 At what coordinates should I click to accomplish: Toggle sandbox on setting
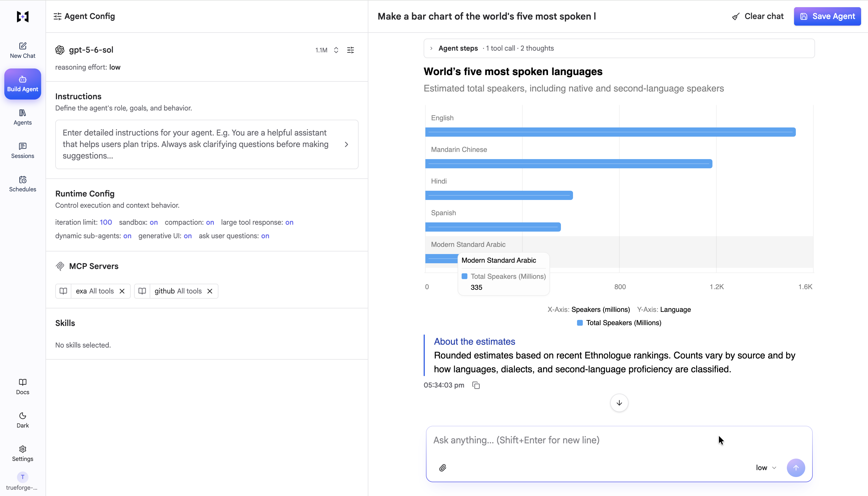click(x=154, y=222)
